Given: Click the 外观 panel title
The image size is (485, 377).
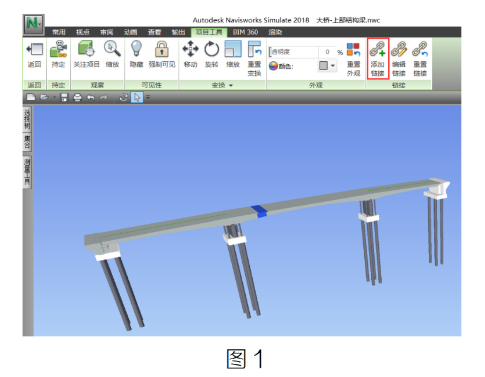Looking at the screenshot, I should click(316, 85).
